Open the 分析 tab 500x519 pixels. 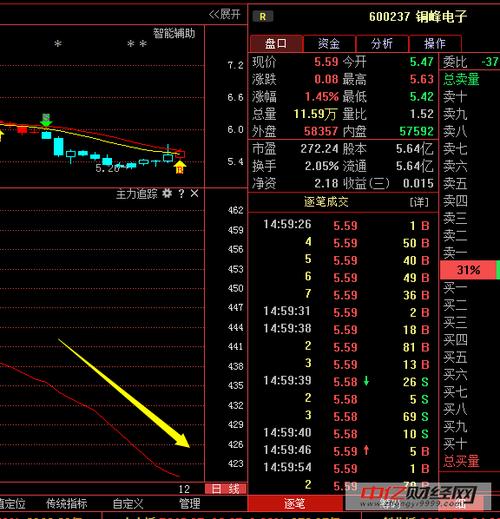382,43
